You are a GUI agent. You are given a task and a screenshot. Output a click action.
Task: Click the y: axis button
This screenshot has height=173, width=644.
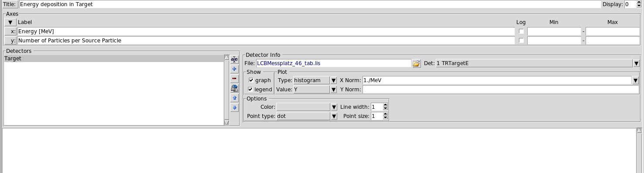10,41
